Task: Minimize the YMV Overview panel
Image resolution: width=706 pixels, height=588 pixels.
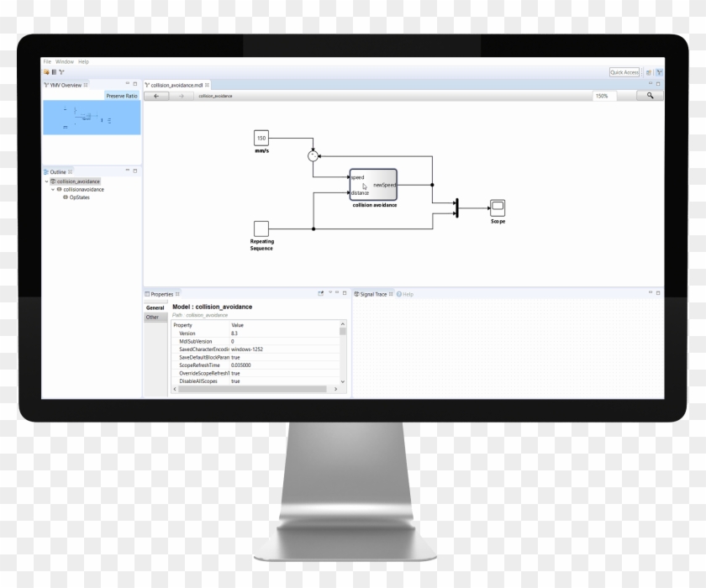Action: pos(127,84)
